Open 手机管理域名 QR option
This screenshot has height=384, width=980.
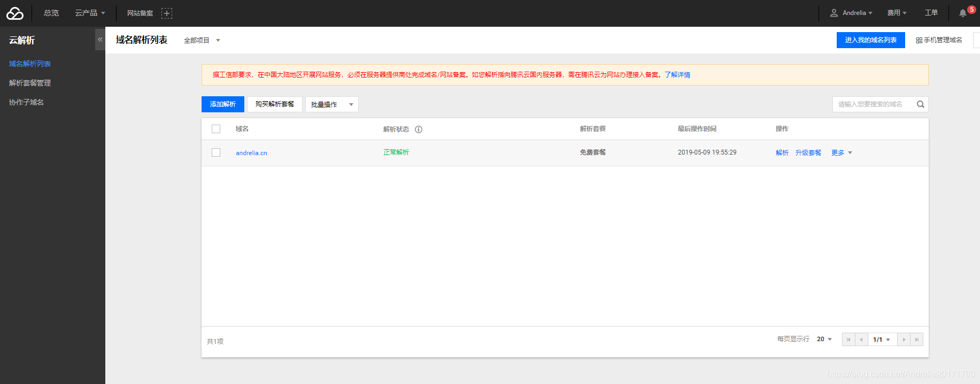[939, 40]
